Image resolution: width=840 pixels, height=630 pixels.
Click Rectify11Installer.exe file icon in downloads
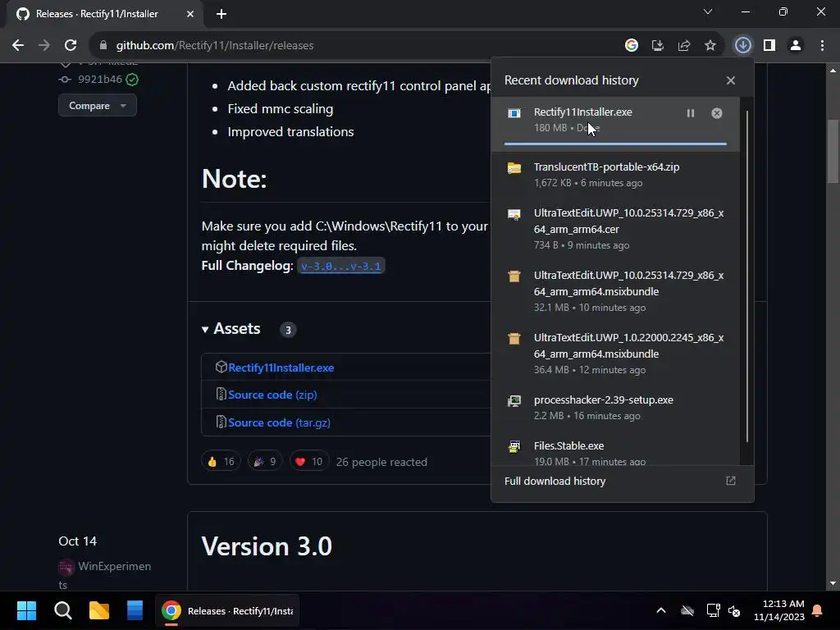514,113
